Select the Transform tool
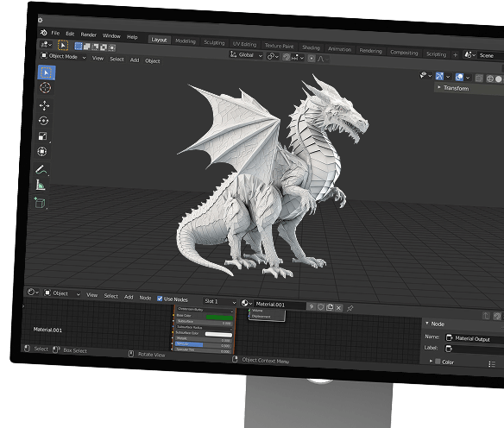 42,151
